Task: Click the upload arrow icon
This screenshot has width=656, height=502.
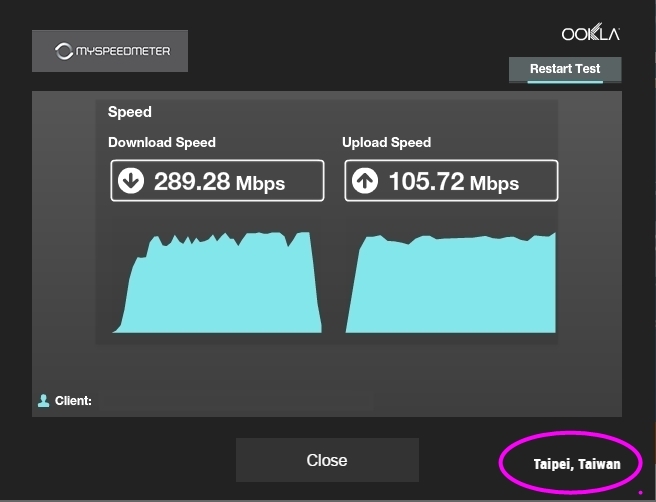Action: coord(365,181)
